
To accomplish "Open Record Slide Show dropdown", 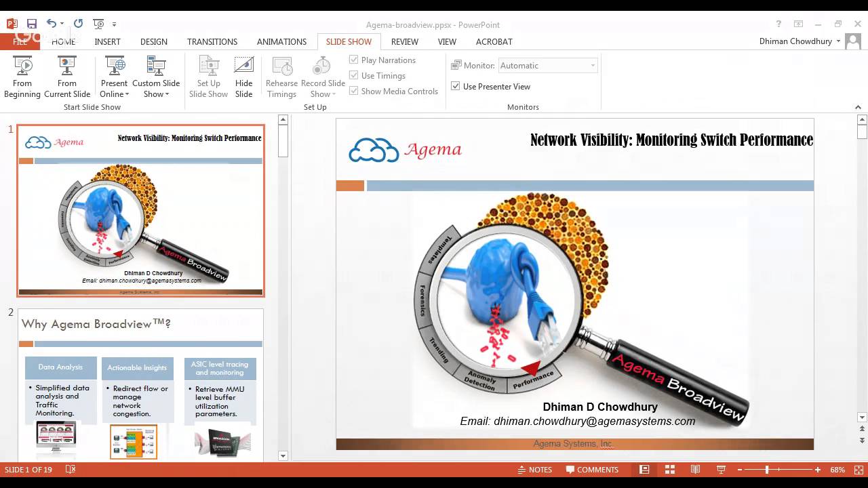I will pyautogui.click(x=323, y=89).
